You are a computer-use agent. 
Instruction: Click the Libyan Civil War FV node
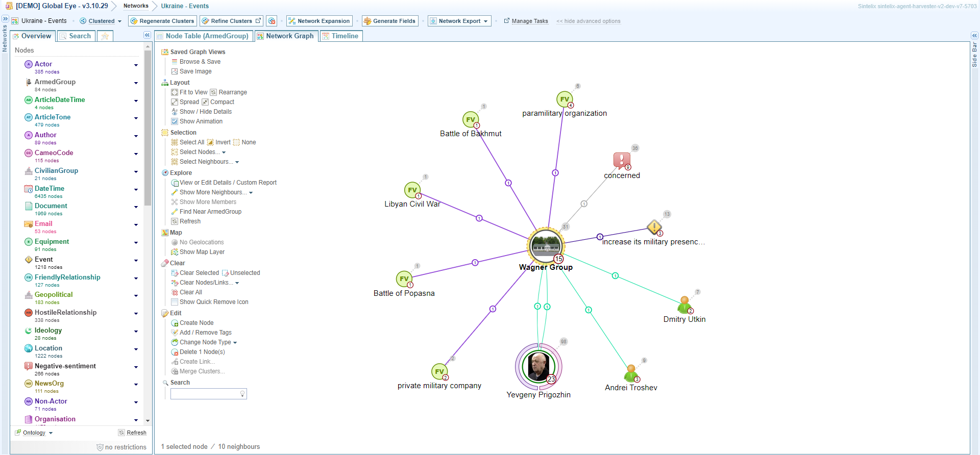[x=412, y=190]
